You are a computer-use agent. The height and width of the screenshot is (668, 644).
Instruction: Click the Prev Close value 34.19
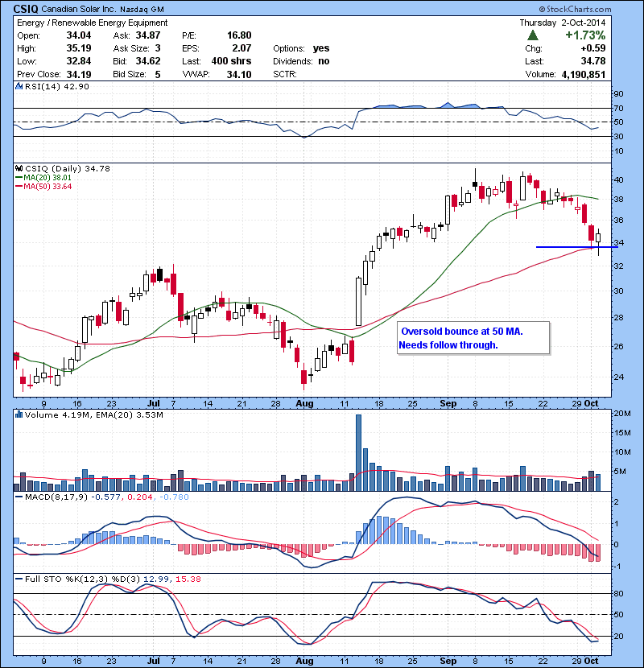click(x=79, y=75)
